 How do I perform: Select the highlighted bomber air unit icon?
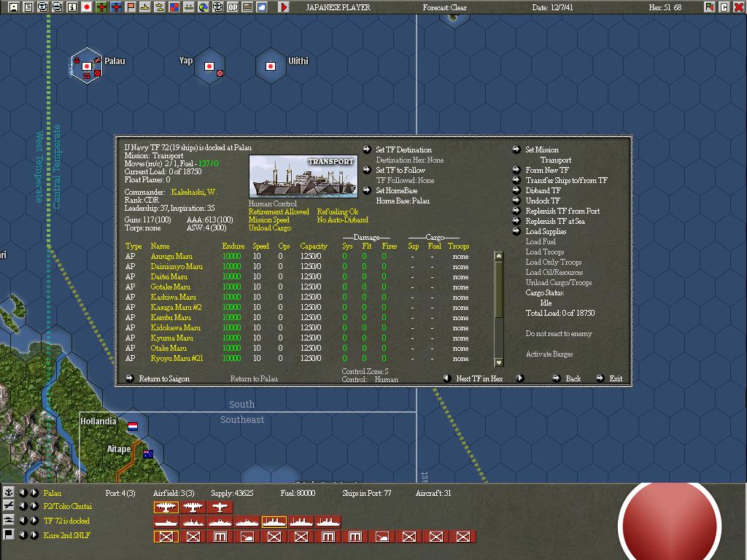tap(166, 507)
